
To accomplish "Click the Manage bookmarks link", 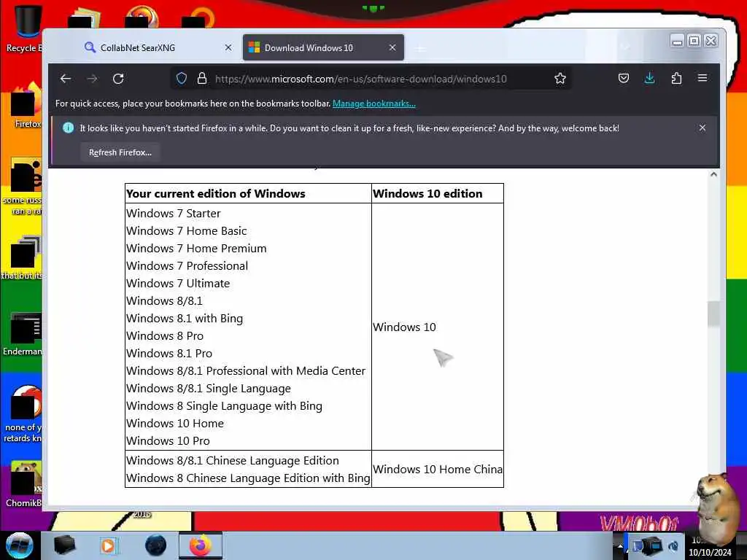I will [374, 104].
